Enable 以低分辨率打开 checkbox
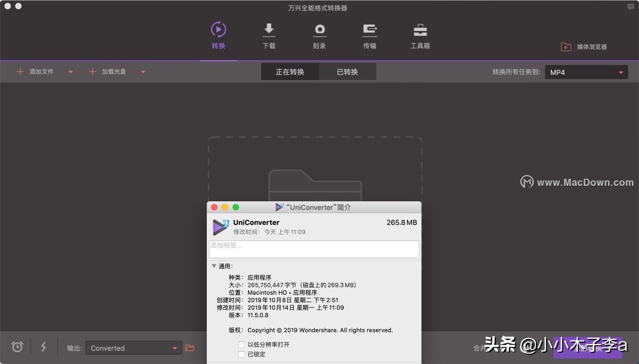639x364 pixels. [x=242, y=345]
